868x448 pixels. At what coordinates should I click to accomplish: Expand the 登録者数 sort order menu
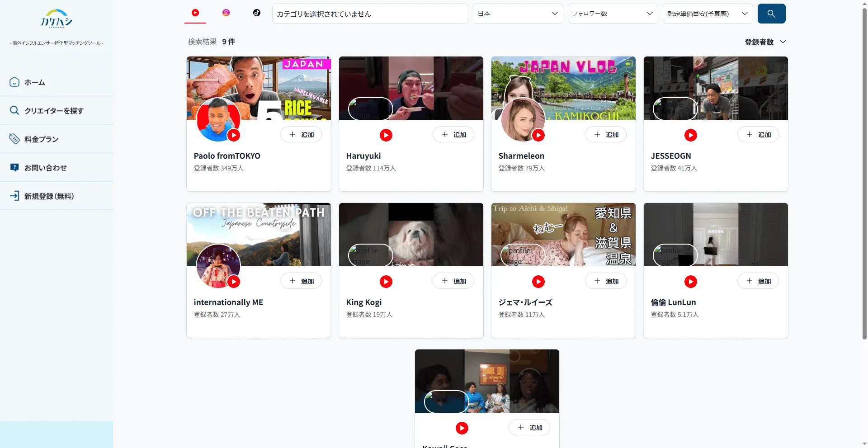pos(765,42)
